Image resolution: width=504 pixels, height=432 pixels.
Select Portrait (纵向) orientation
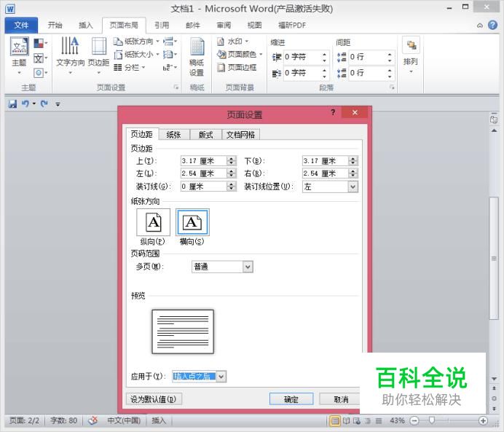154,222
